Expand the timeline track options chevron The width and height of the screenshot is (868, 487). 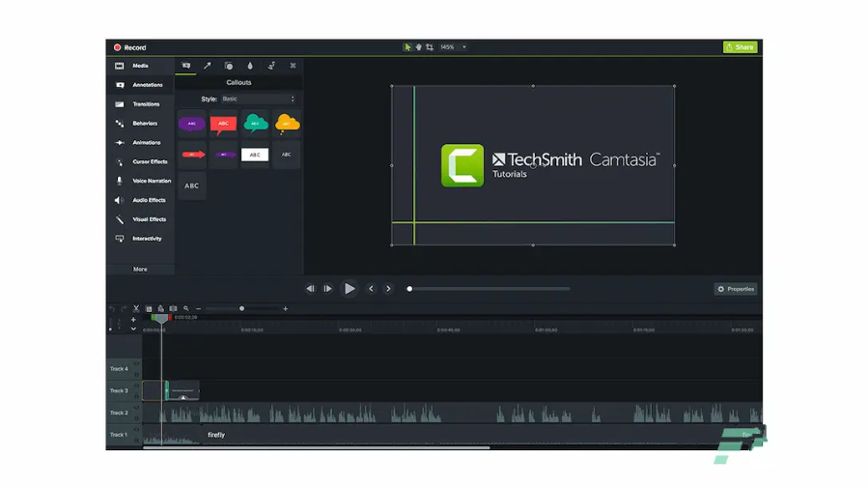[x=133, y=329]
